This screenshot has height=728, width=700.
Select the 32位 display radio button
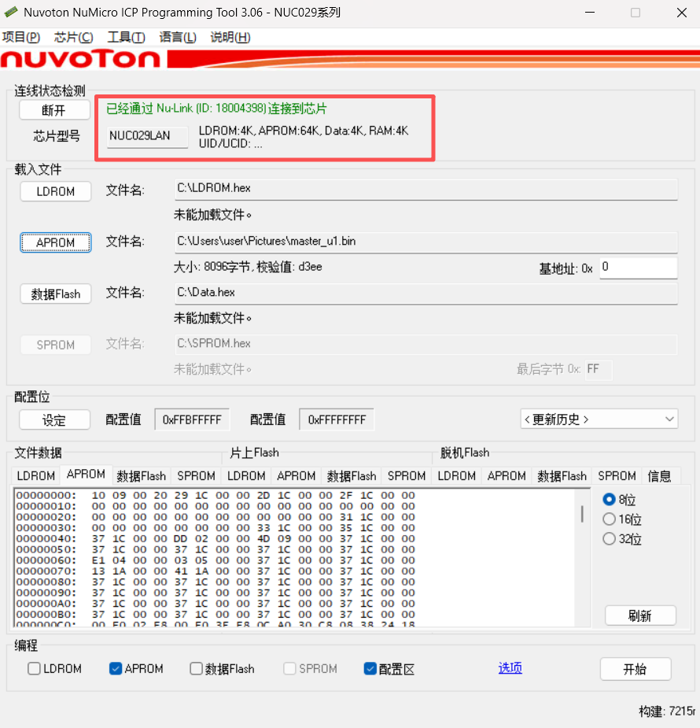[x=609, y=539]
